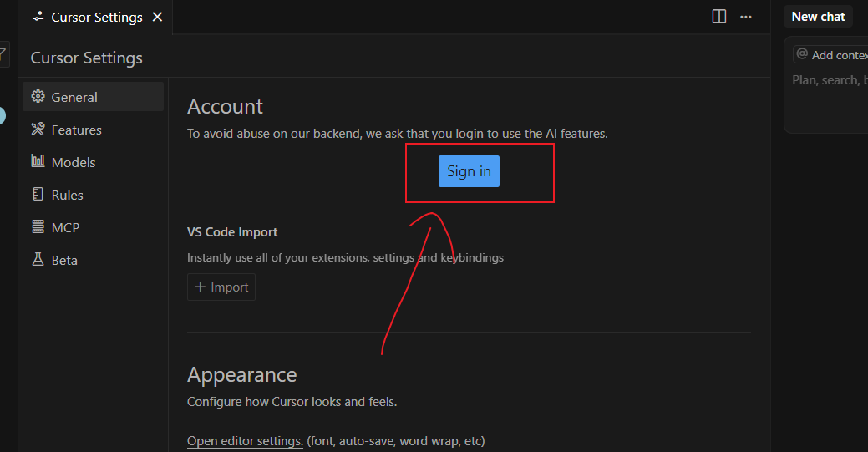Open the MCP settings section
The image size is (868, 452).
(x=93, y=227)
